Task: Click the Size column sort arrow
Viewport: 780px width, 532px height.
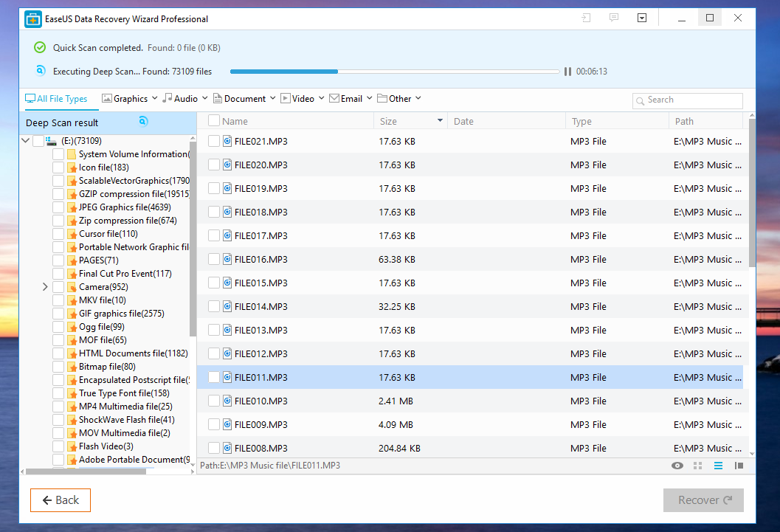Action: [x=441, y=121]
